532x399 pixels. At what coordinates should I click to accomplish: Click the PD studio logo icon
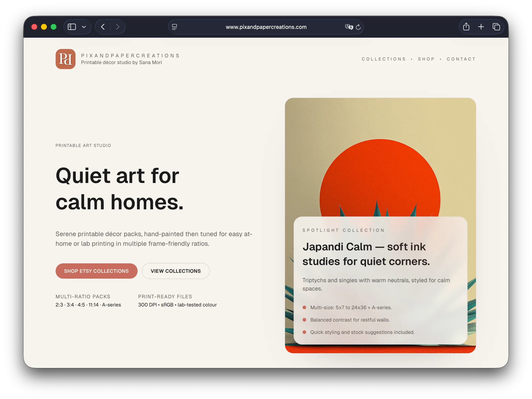65,59
